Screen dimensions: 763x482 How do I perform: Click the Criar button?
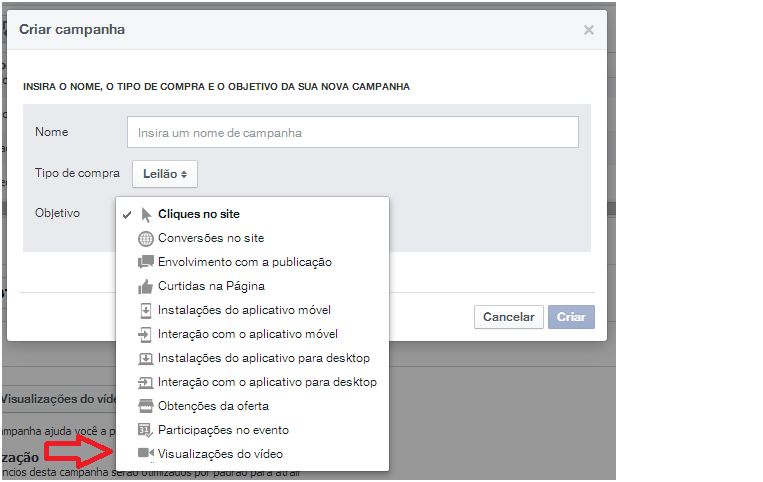pyautogui.click(x=571, y=317)
